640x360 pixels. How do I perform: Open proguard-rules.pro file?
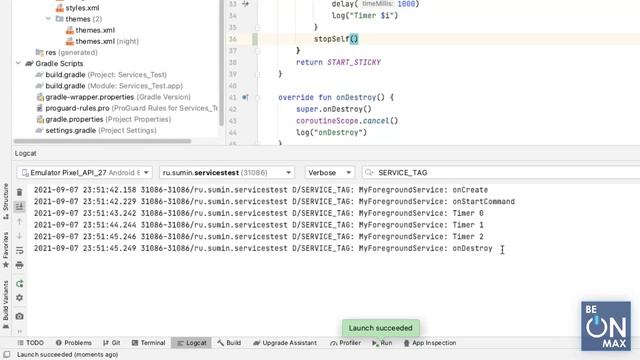[x=127, y=108]
